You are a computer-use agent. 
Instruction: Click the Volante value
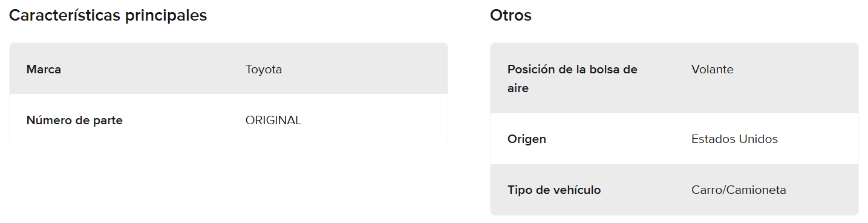pos(712,70)
